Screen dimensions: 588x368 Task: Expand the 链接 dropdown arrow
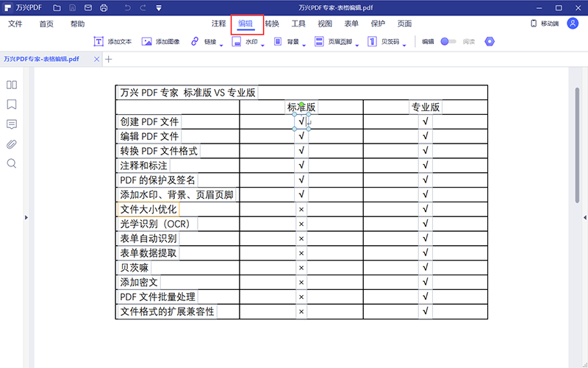(221, 46)
